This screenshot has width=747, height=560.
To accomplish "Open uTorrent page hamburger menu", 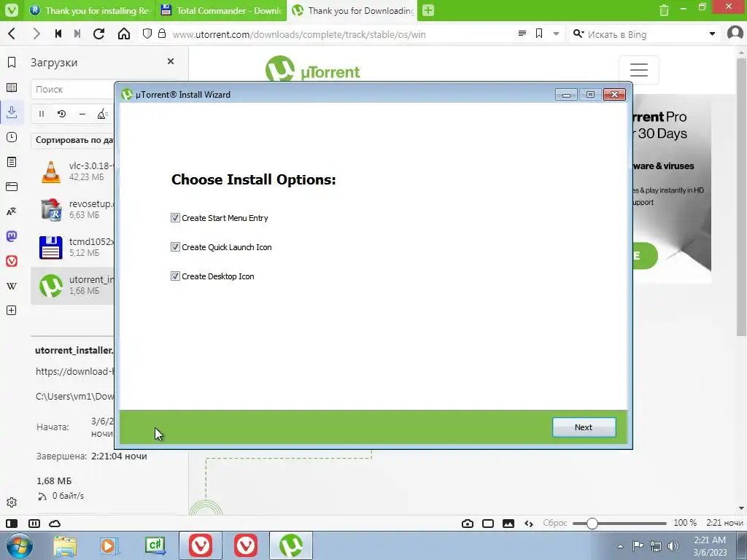I will [x=639, y=70].
